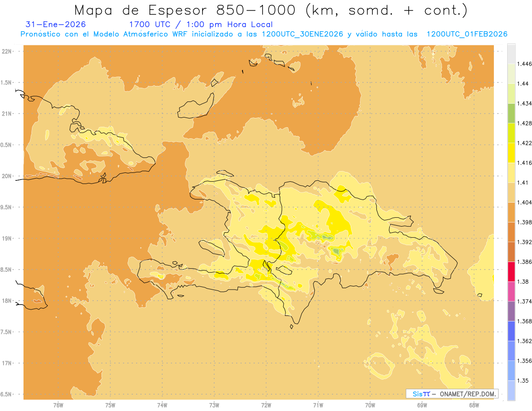532x411 pixels.
Task: Select the blue colorbar segment 1.362–1.368
Action: tap(511, 331)
